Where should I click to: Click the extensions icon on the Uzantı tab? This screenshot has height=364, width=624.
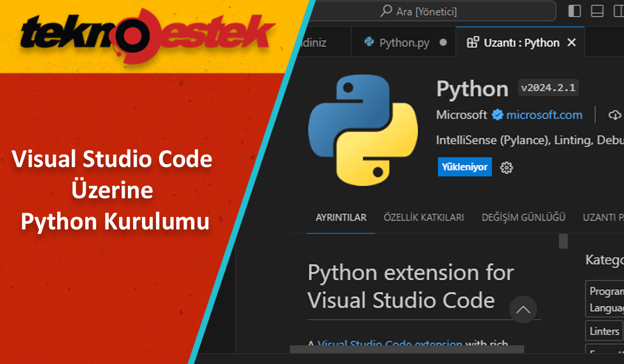[473, 42]
